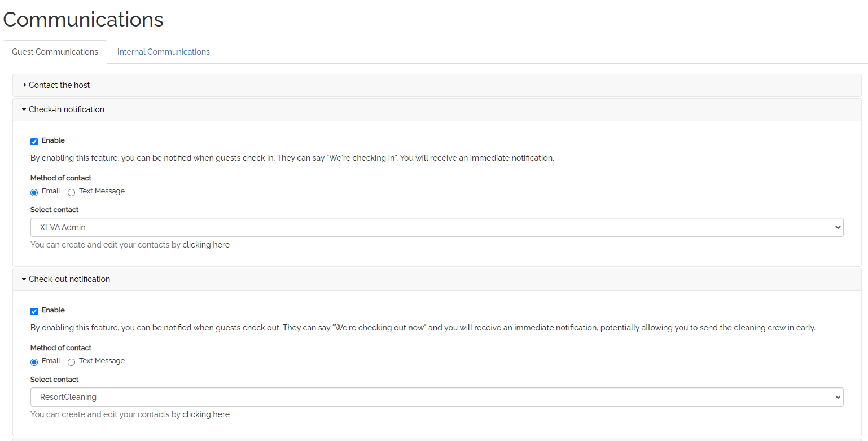This screenshot has width=868, height=441.
Task: Choose Text Message for Check-out notification
Action: [x=71, y=362]
